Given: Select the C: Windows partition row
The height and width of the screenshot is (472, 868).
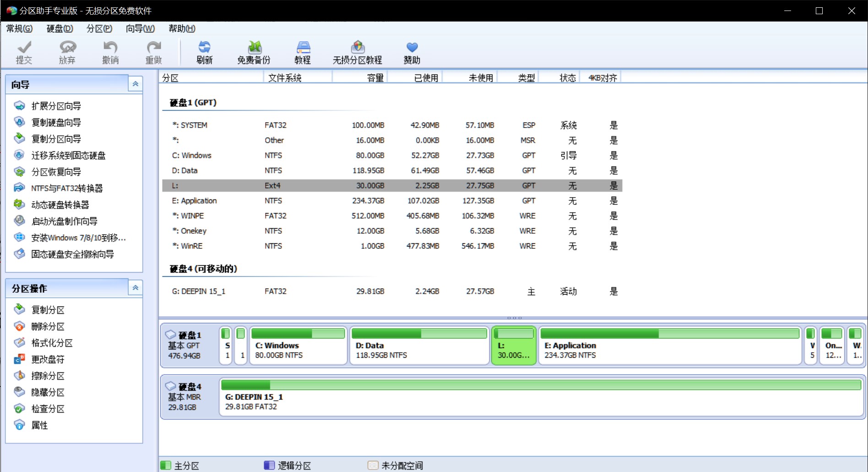Looking at the screenshot, I should pos(392,156).
